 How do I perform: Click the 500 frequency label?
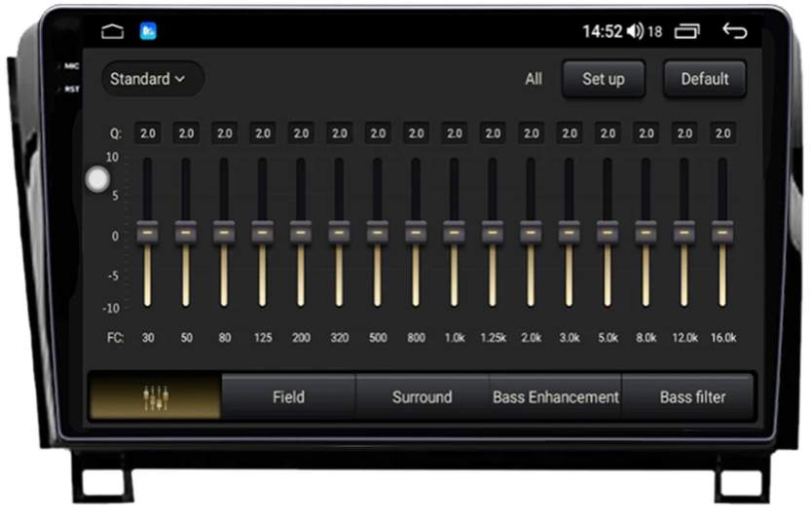click(378, 338)
